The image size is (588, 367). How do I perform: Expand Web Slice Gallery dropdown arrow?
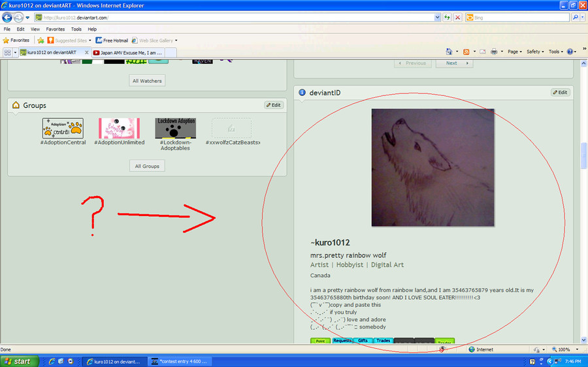[x=176, y=40]
